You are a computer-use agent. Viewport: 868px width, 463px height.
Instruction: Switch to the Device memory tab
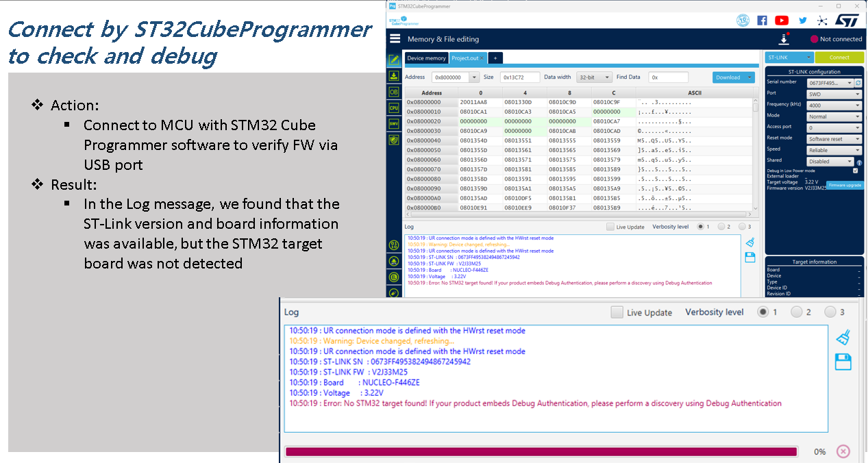tap(426, 58)
